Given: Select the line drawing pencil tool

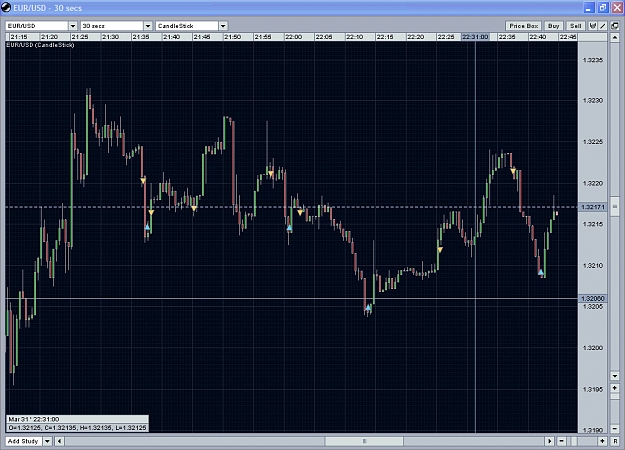Looking at the screenshot, I should point(603,26).
